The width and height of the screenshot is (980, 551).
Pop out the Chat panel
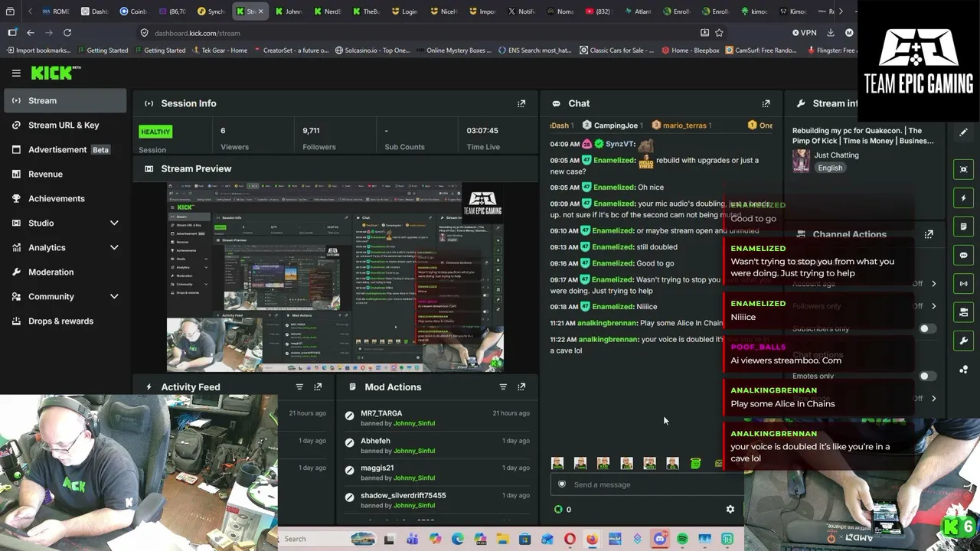[x=766, y=103]
